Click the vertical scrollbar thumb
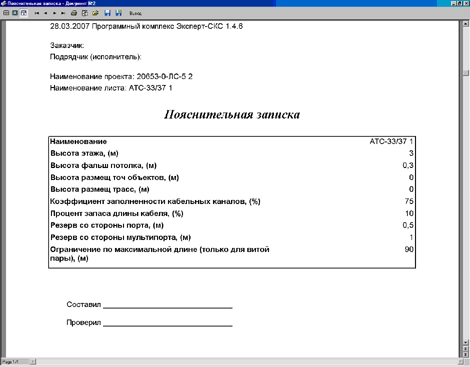This screenshot has width=470, height=367. pyautogui.click(x=465, y=73)
